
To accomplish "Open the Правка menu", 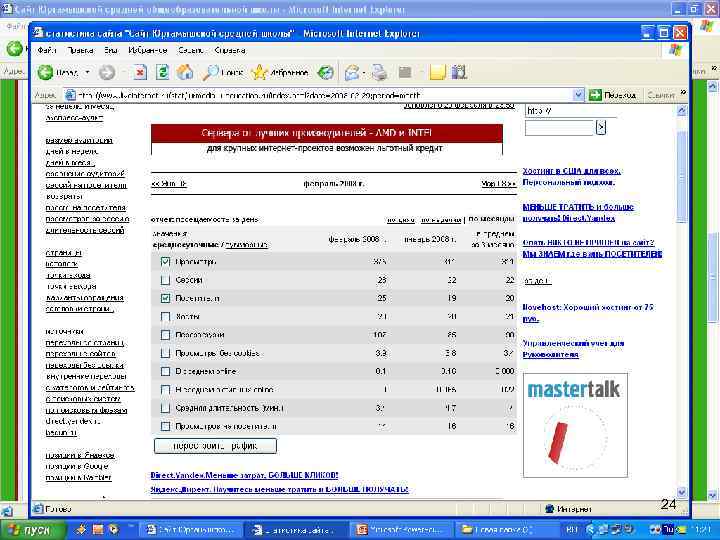I will tap(80, 50).
